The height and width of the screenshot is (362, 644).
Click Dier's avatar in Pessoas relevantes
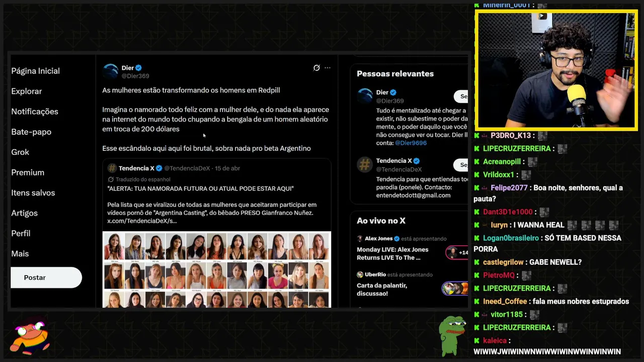(x=365, y=96)
